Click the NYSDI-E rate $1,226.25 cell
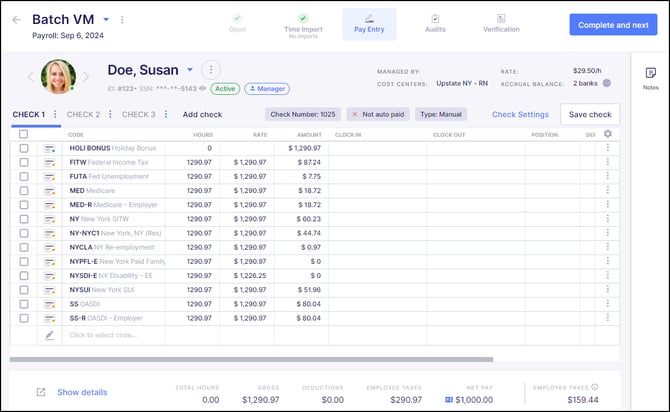Viewport: 670px width, 412px height. (247, 276)
